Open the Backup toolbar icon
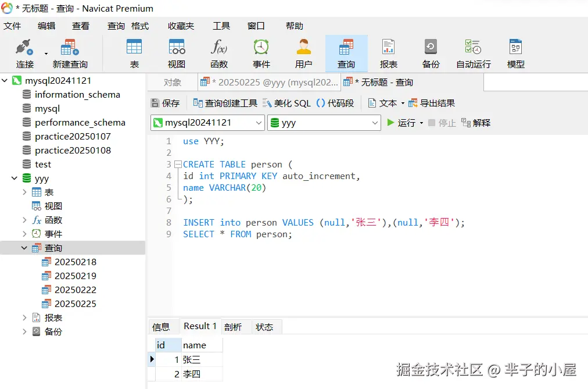 click(431, 47)
